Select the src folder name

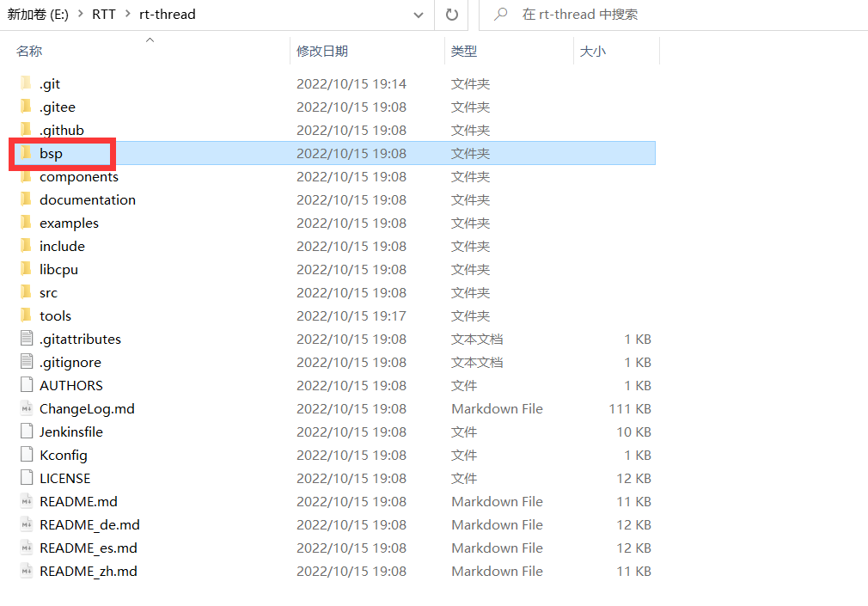[x=49, y=293]
